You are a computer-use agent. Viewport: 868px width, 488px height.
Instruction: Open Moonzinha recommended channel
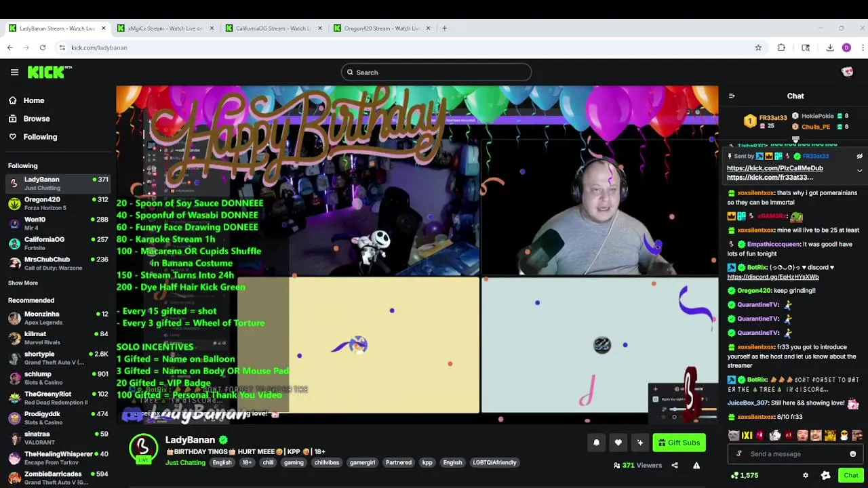[x=58, y=318]
